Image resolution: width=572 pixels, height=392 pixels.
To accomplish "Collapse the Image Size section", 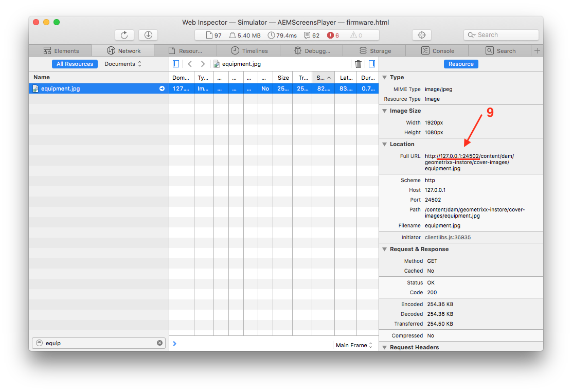I will [x=384, y=111].
